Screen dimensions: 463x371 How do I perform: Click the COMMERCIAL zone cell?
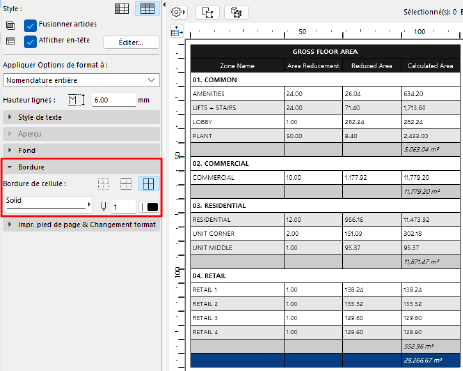pyautogui.click(x=237, y=178)
